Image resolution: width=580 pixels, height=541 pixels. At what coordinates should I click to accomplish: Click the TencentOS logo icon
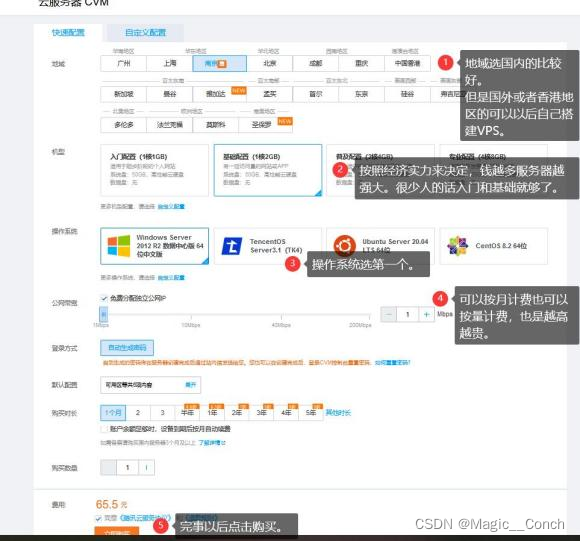232,246
